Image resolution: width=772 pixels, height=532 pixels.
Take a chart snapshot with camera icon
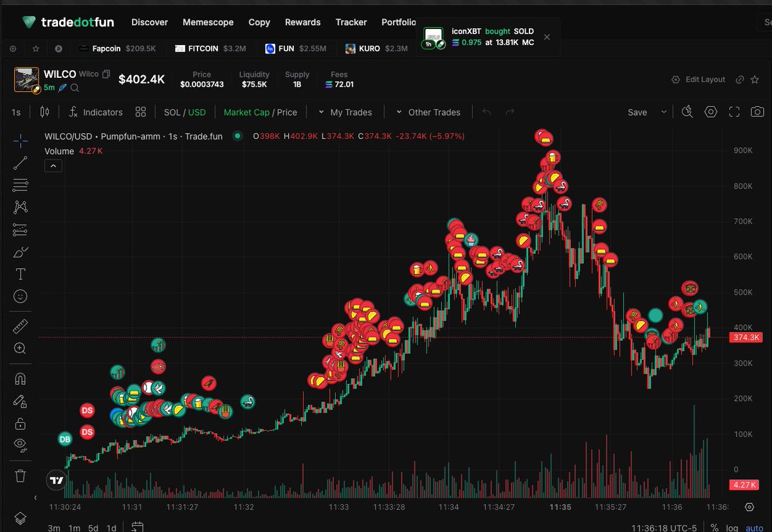(x=757, y=112)
